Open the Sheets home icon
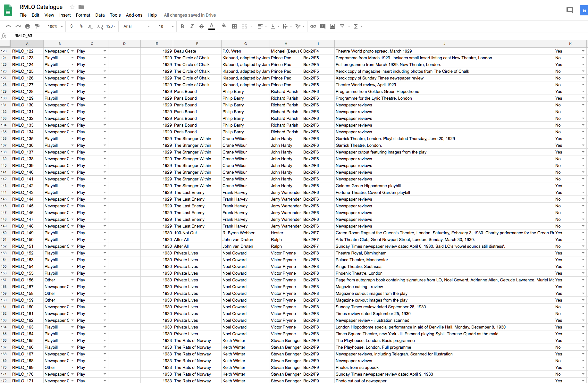The height and width of the screenshot is (383, 588). click(8, 10)
